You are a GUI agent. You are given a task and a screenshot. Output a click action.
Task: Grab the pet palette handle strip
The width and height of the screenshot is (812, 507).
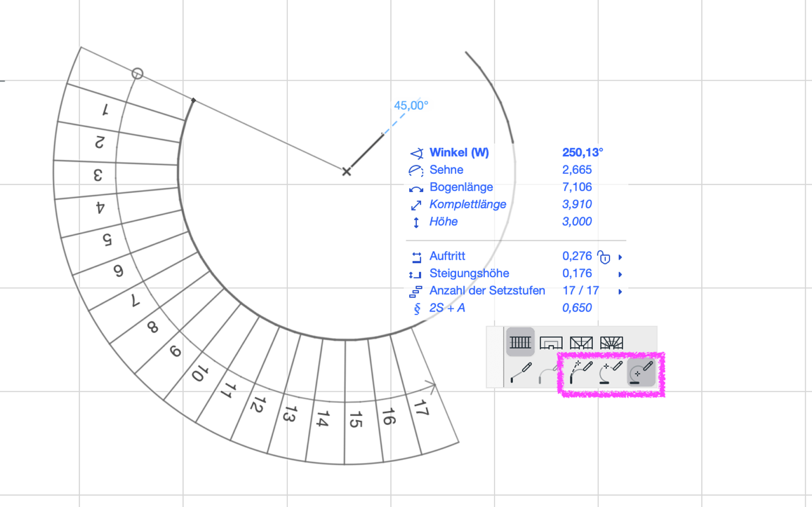495,357
